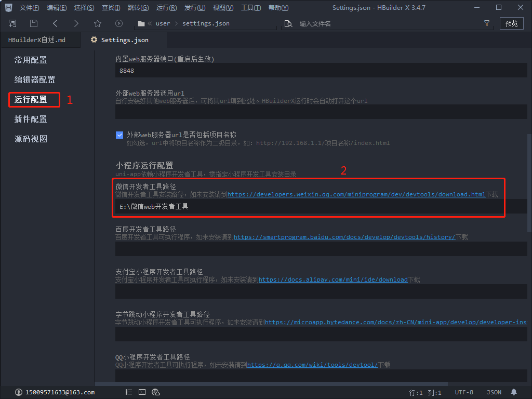Screen dimensions: 532x399
Task: Click the save file icon
Action: click(34, 23)
